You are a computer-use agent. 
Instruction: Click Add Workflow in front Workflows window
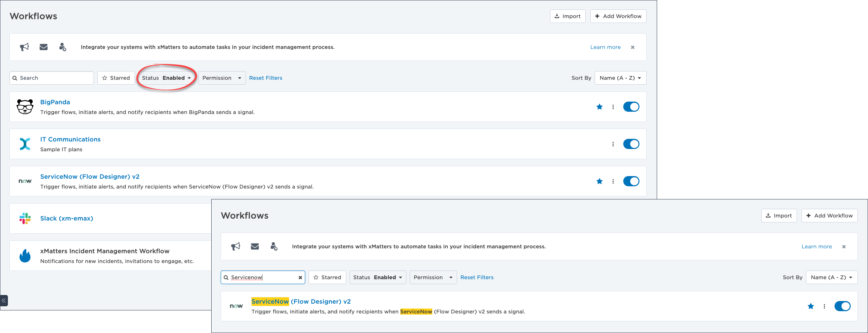pyautogui.click(x=829, y=216)
